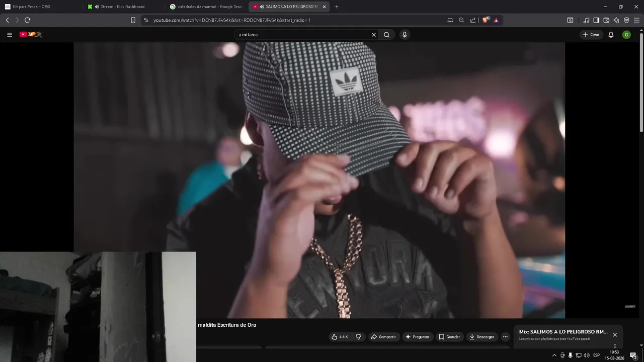Click the Crear button

[591, 35]
